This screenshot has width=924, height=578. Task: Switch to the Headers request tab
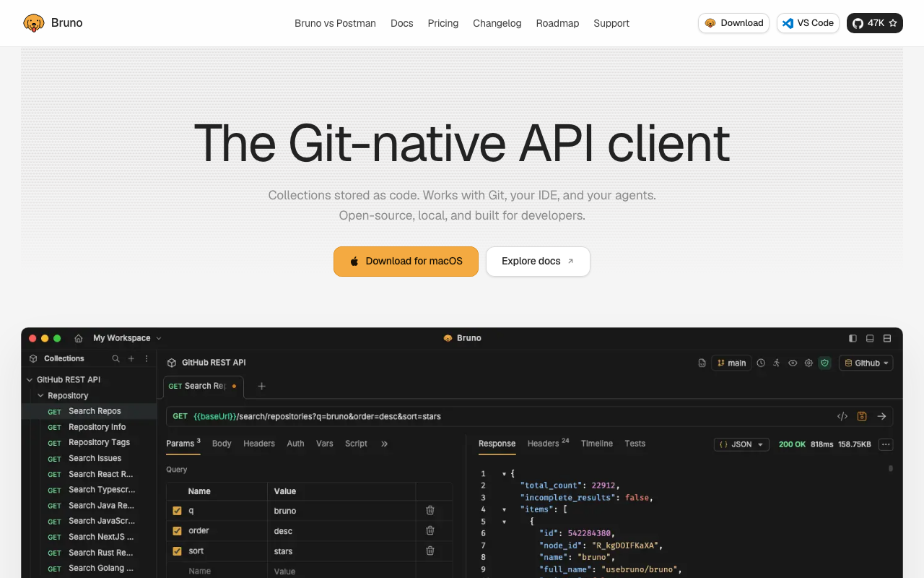tap(259, 444)
